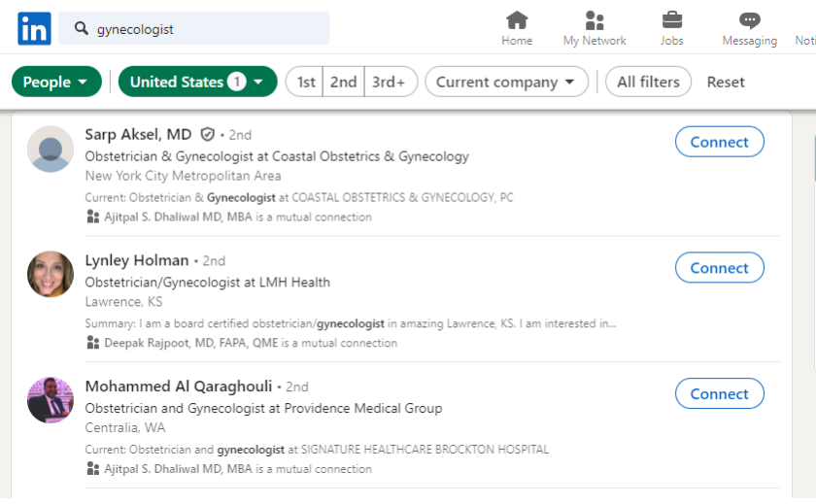Open Lynley Holman profile name link

[x=137, y=260]
